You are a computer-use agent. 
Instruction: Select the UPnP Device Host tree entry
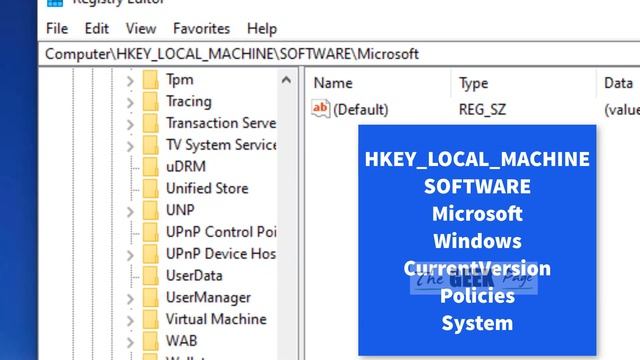click(221, 254)
